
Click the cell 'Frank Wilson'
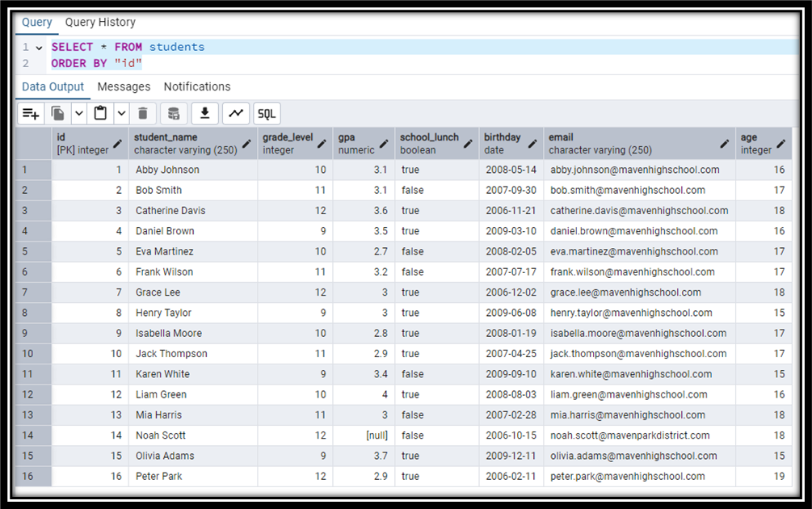pyautogui.click(x=193, y=271)
